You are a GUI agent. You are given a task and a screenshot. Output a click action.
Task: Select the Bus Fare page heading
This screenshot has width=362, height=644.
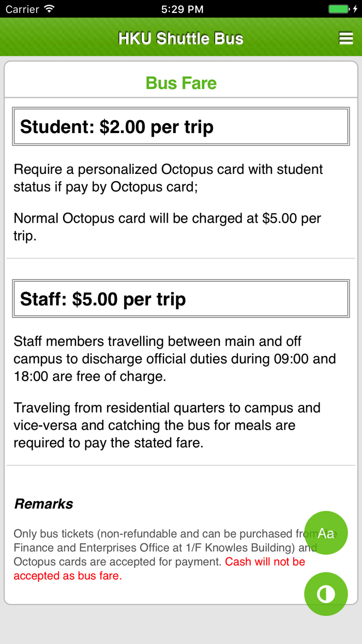coord(180,82)
